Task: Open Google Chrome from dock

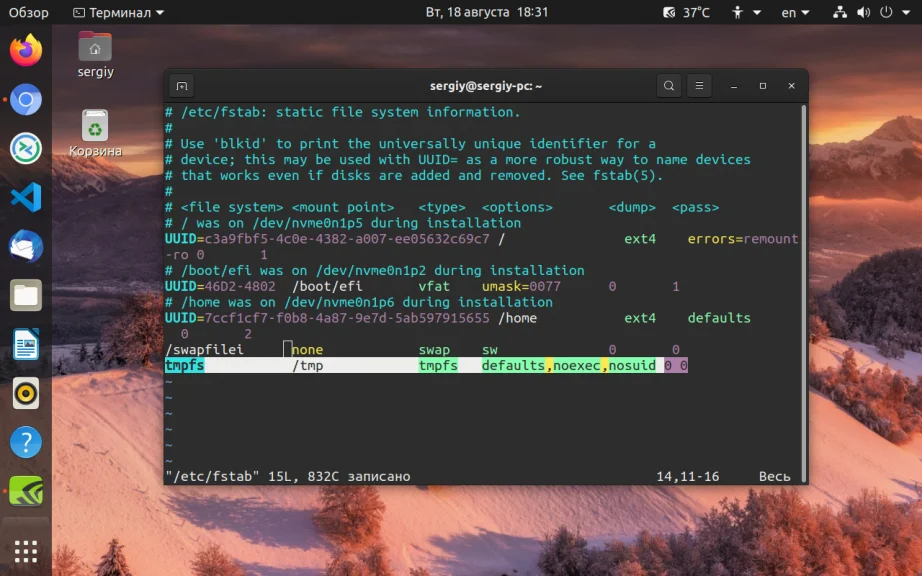Action: pyautogui.click(x=26, y=99)
